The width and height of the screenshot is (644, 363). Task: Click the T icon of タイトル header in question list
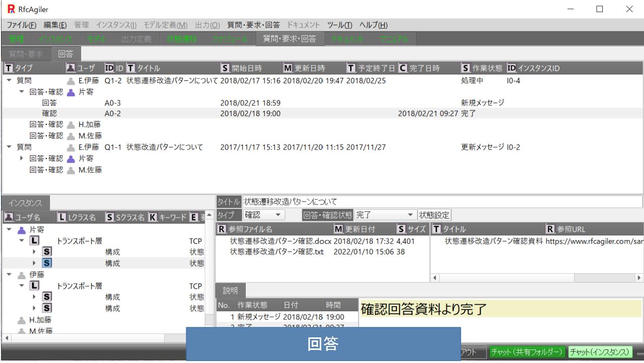(x=131, y=68)
